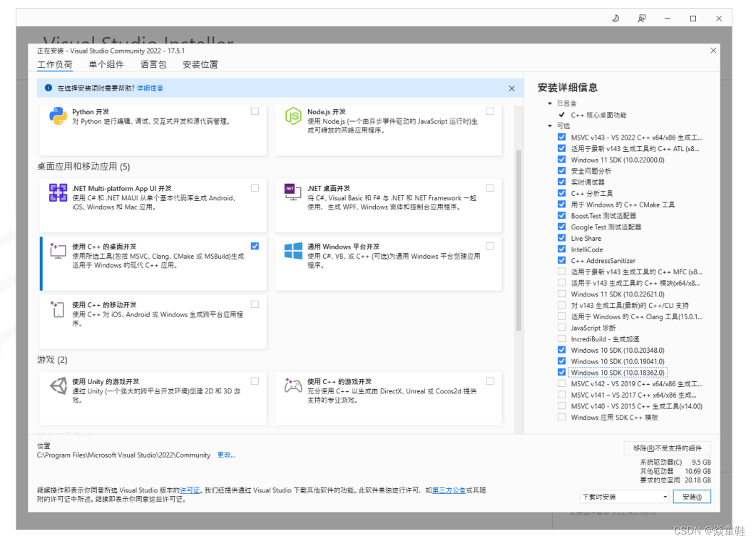Uncheck Google Test 测试适配器 component

click(x=562, y=227)
